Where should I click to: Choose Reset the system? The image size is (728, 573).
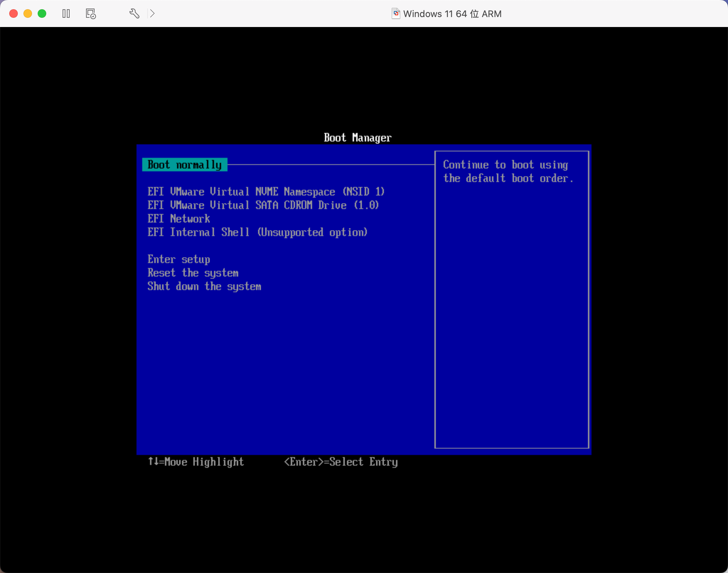tap(193, 273)
